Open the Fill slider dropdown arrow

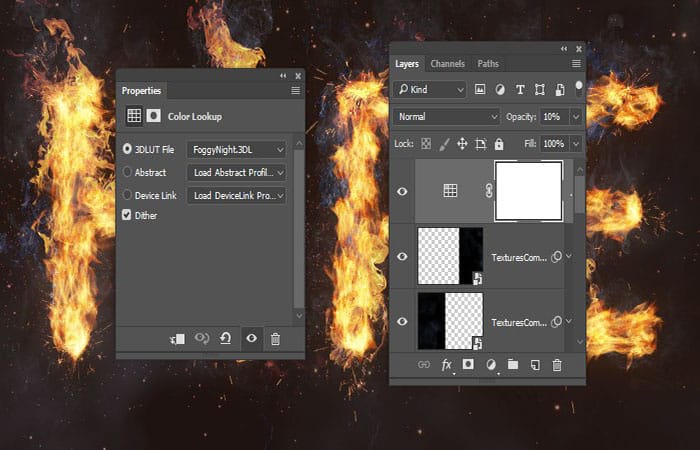click(576, 144)
